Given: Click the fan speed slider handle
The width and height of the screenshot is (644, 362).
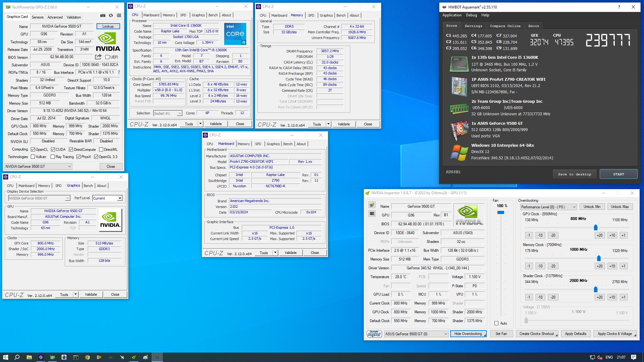Looking at the screenshot, I should pos(501,213).
